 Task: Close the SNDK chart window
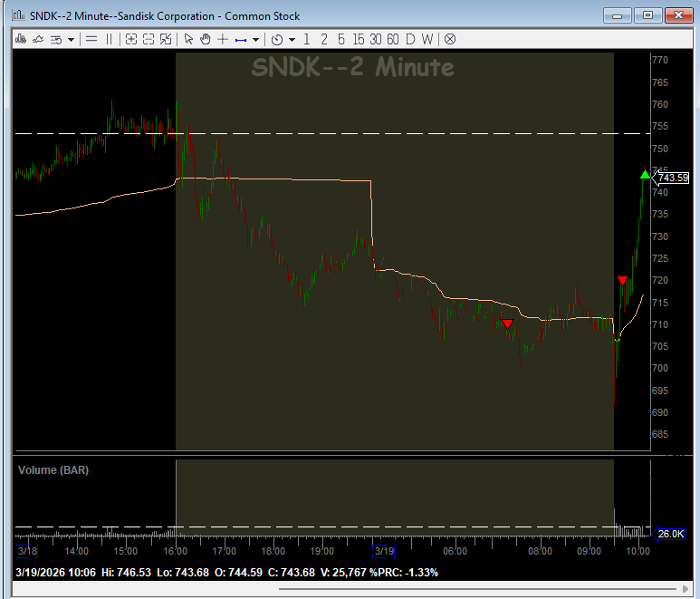tap(678, 15)
